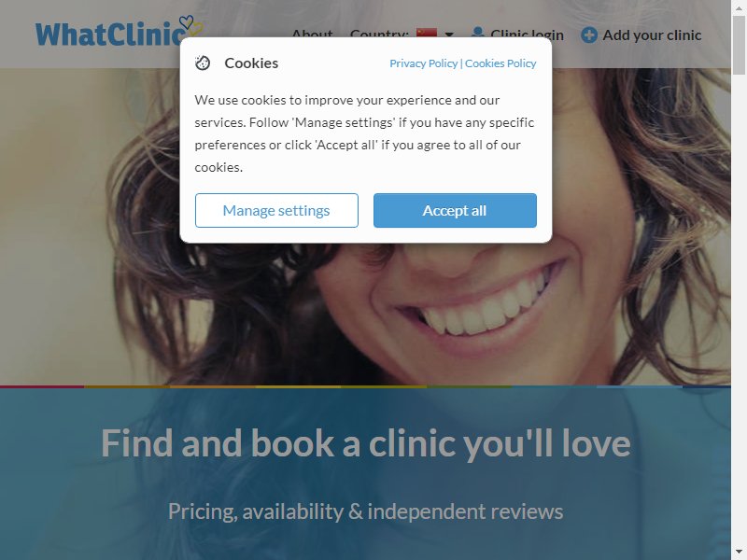Click the 'Find and book a clinic' headline
Screen dimensions: 747x560
coord(365,443)
